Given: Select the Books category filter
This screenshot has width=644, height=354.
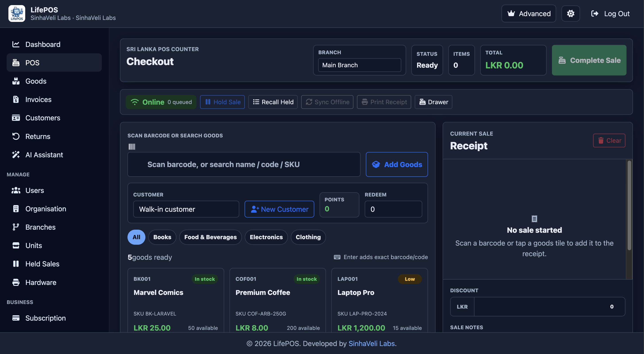Looking at the screenshot, I should click(162, 237).
